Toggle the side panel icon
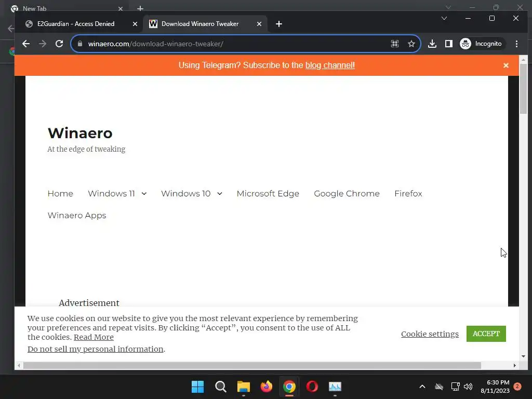Image resolution: width=532 pixels, height=399 pixels. 448,44
